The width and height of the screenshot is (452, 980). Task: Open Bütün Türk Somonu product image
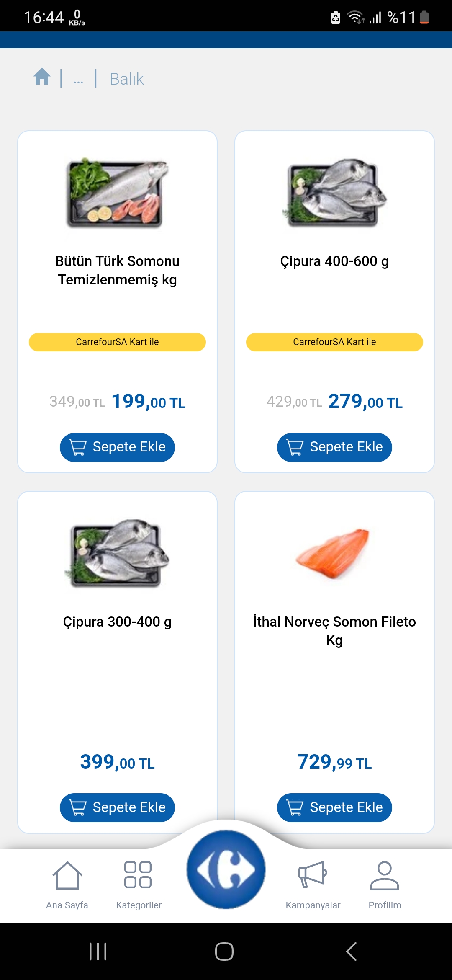117,193
